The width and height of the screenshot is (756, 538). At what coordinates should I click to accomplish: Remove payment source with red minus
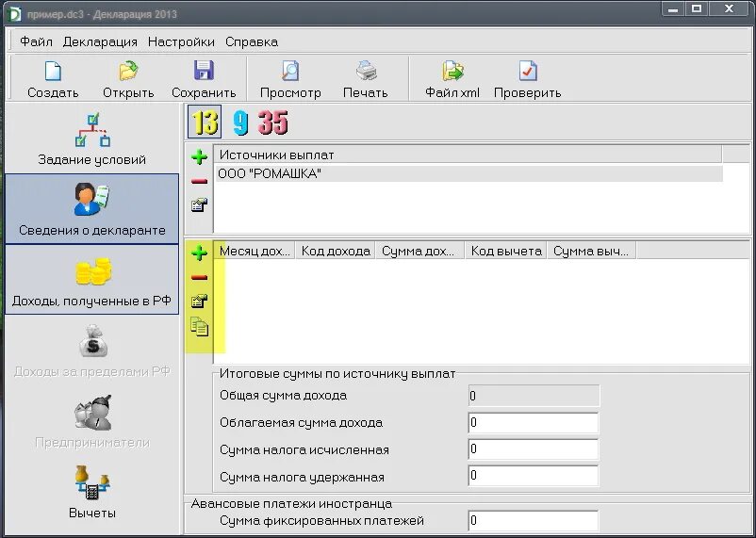click(199, 182)
